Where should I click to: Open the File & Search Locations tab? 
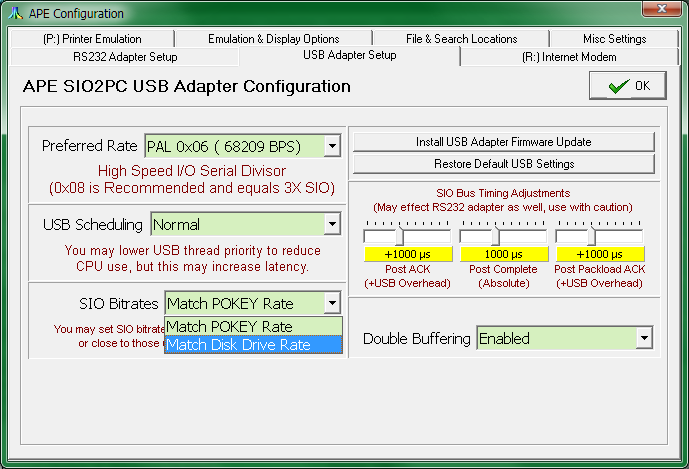pyautogui.click(x=461, y=39)
